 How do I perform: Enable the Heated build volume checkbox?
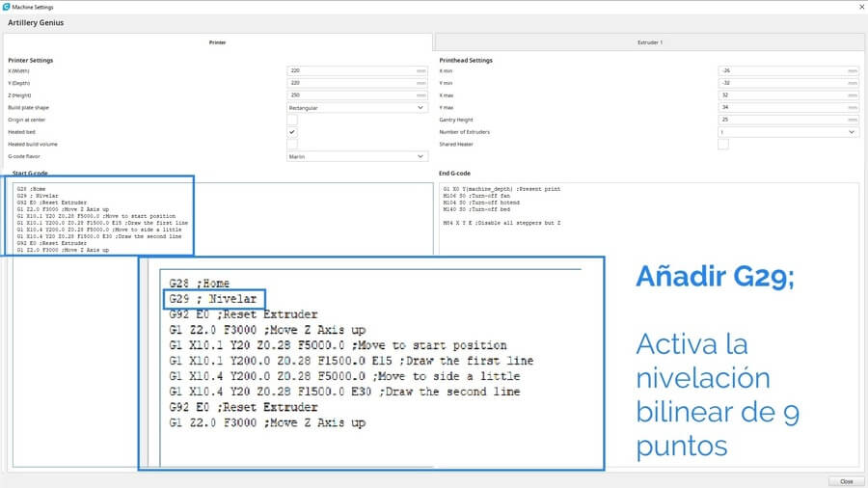click(x=292, y=144)
